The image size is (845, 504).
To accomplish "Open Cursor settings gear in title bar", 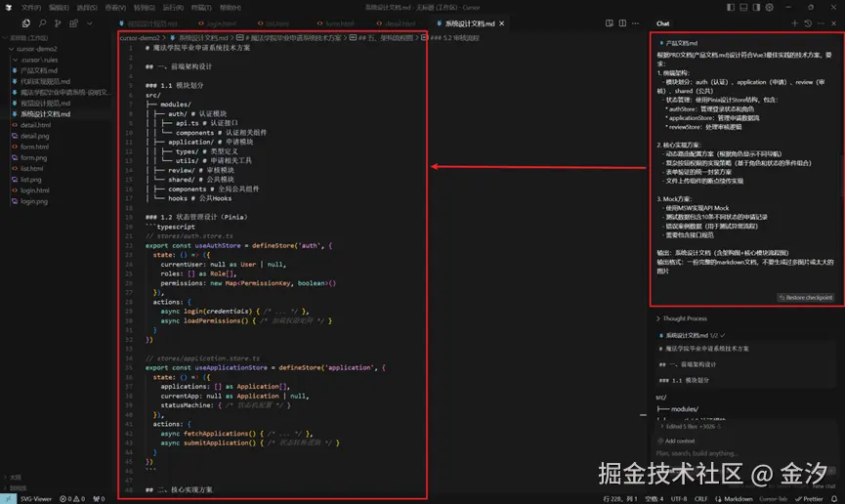I will pos(770,8).
